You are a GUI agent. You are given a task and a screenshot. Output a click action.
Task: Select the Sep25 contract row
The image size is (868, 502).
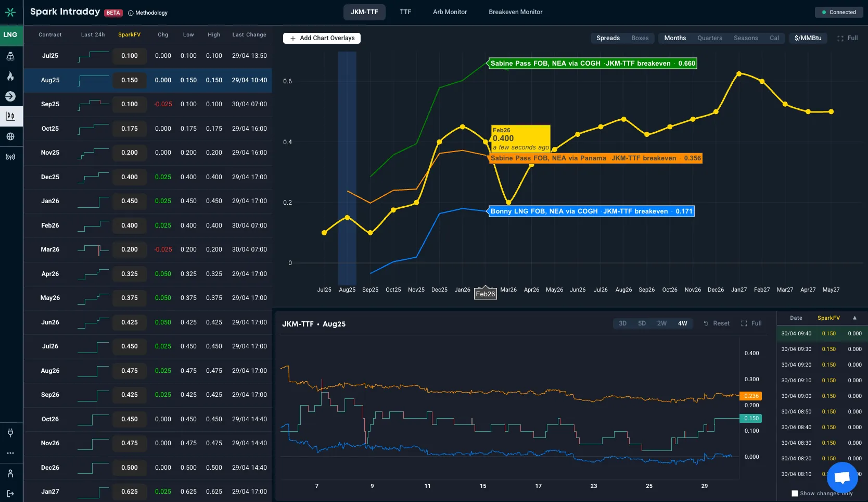tap(148, 104)
